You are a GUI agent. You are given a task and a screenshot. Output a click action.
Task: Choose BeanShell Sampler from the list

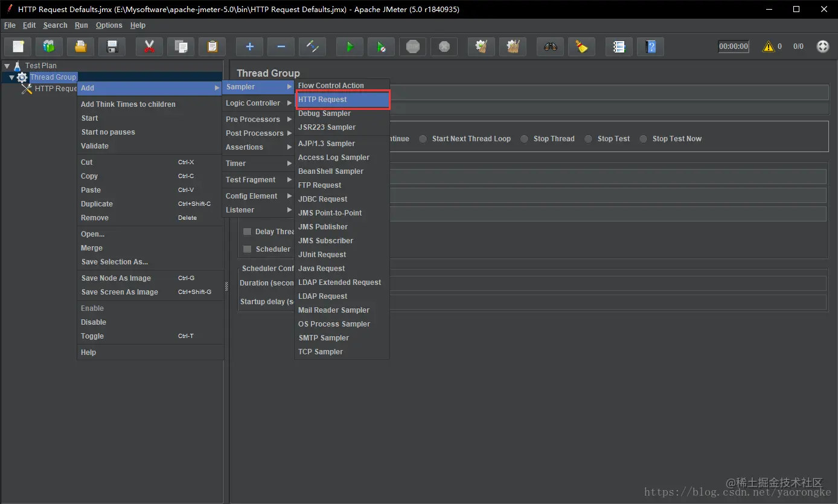tap(342, 171)
